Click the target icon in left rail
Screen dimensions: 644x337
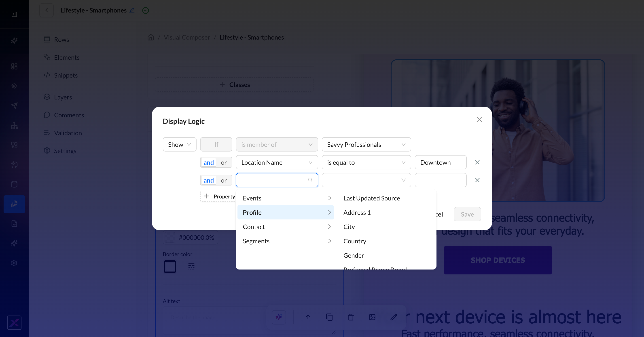pyautogui.click(x=14, y=86)
